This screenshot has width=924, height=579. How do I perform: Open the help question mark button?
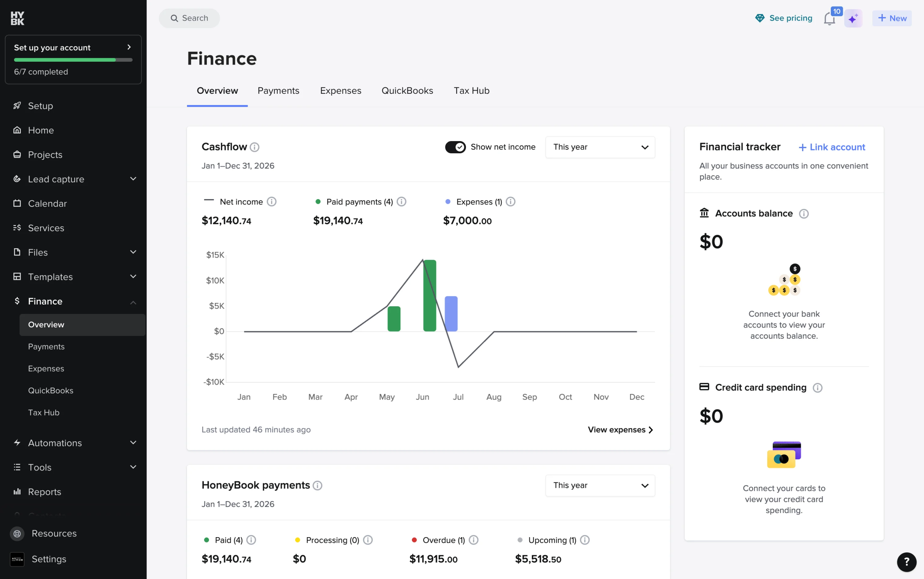906,562
